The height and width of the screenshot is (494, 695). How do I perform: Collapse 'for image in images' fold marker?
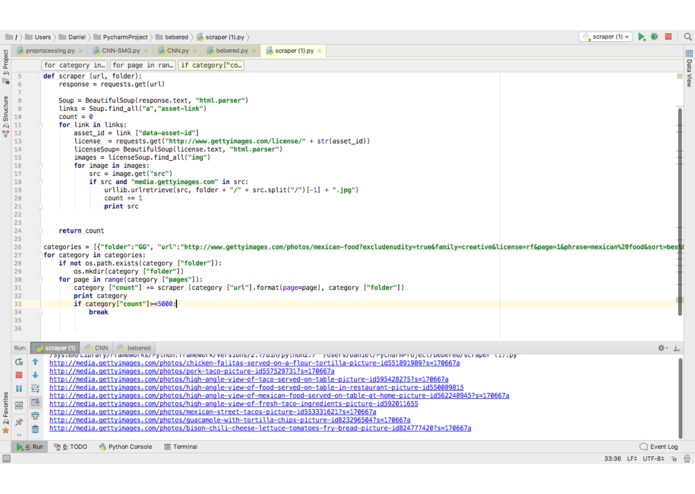(40, 166)
